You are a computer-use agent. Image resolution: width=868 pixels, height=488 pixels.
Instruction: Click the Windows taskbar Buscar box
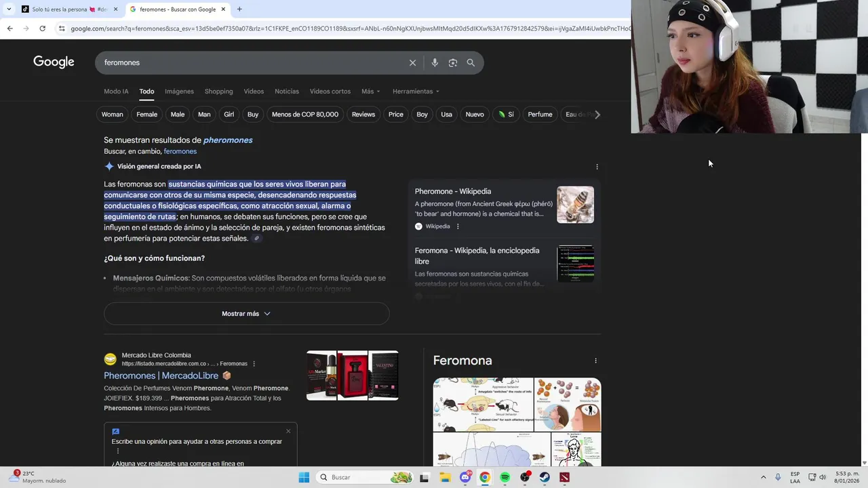click(x=365, y=477)
